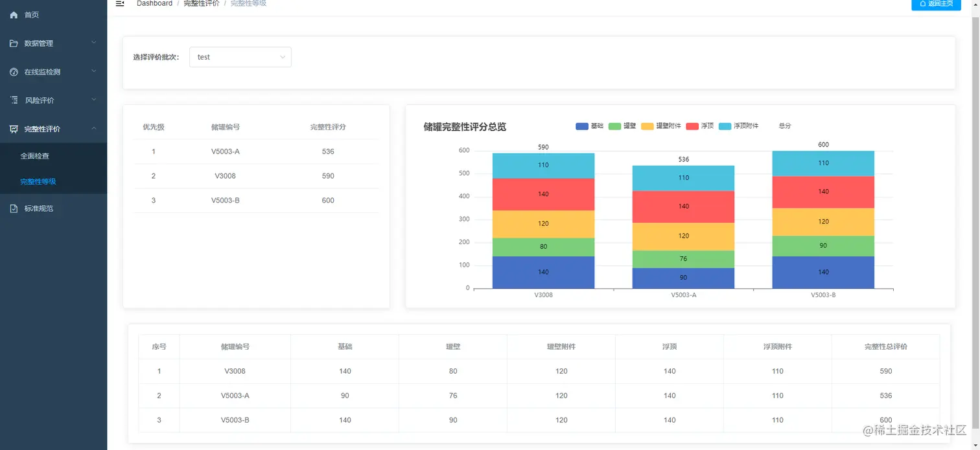The width and height of the screenshot is (980, 450).
Task: Open the 风险评价 menu
Action: [53, 100]
